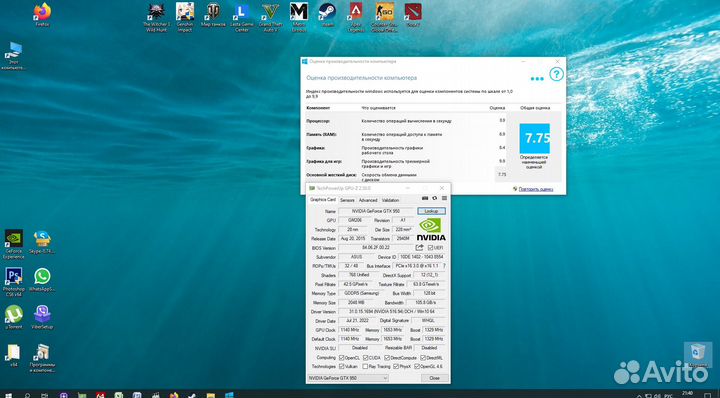This screenshot has height=398, width=720.
Task: Toggle the OpenGL 4.6 checkbox
Action: (417, 367)
